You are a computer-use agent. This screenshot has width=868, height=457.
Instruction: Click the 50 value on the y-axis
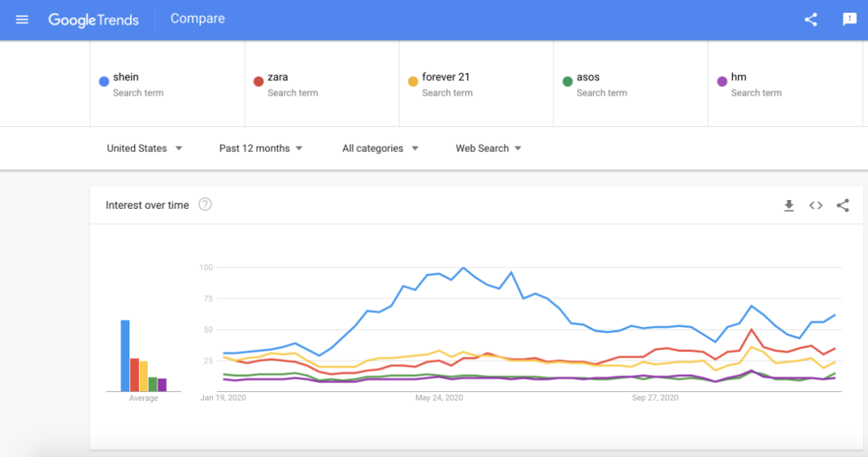pos(208,330)
